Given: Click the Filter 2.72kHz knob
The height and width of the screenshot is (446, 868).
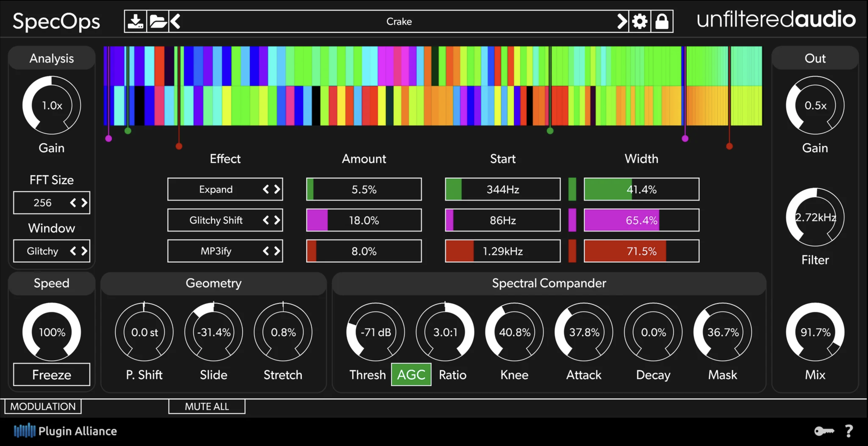Looking at the screenshot, I should point(815,217).
